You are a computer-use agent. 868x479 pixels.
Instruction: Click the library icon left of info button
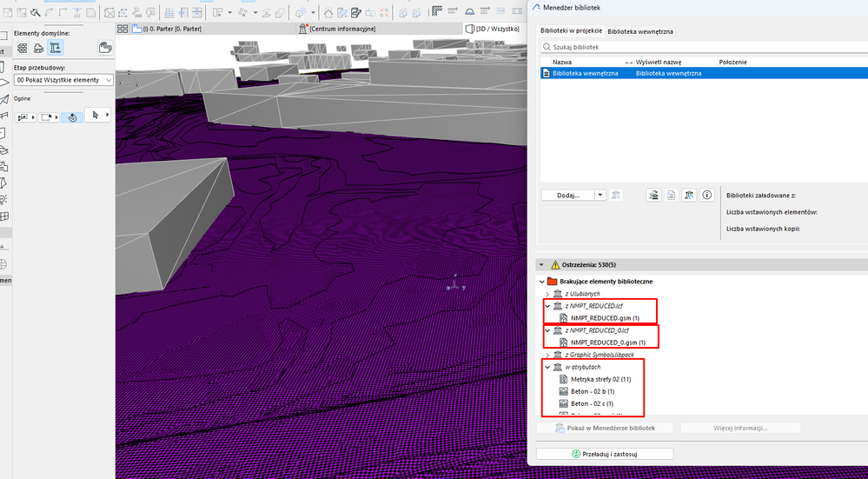[x=688, y=196]
